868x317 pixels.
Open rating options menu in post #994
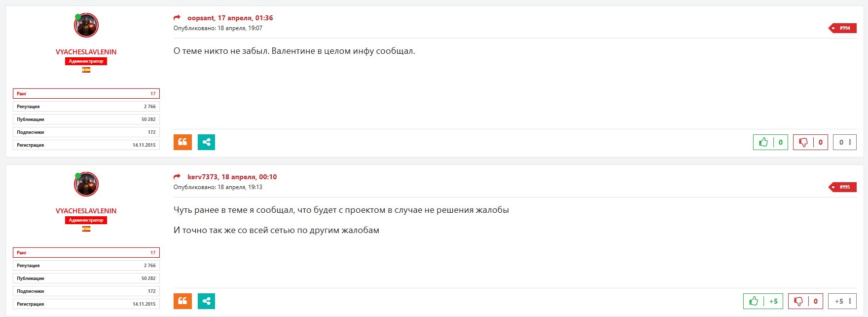click(849, 142)
